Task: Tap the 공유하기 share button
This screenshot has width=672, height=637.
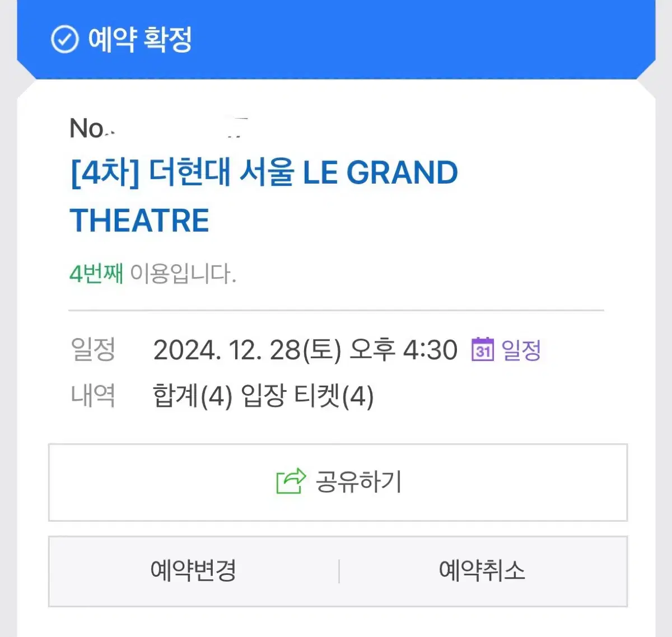Action: (338, 483)
